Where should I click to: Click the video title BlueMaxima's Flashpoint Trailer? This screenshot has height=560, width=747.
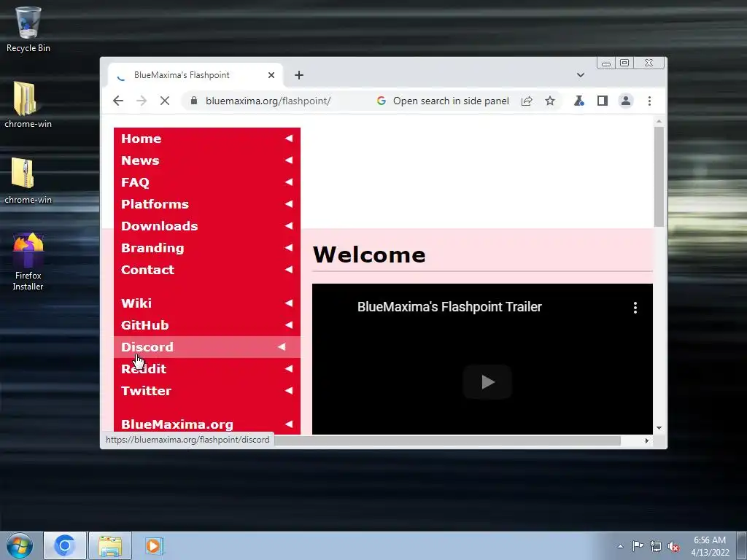pos(449,307)
